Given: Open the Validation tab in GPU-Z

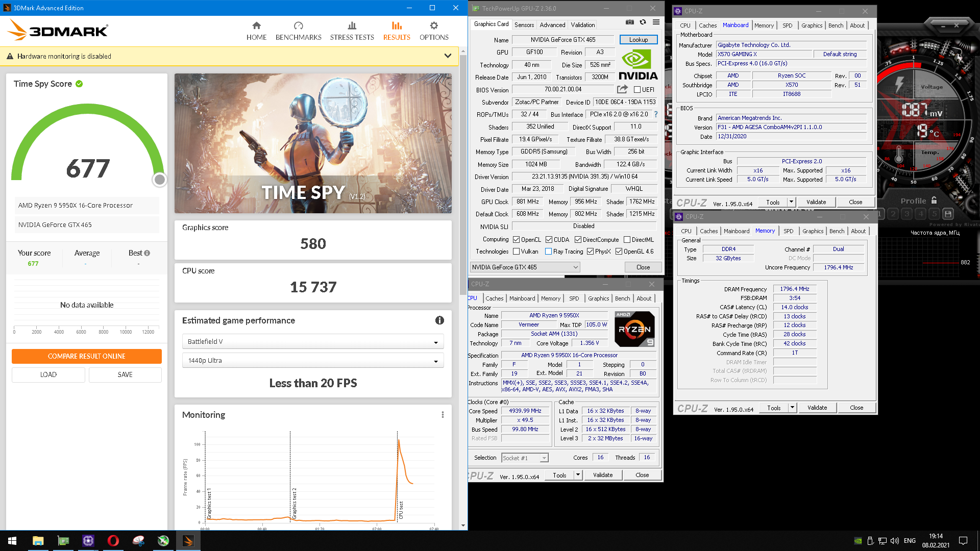Looking at the screenshot, I should click(582, 25).
